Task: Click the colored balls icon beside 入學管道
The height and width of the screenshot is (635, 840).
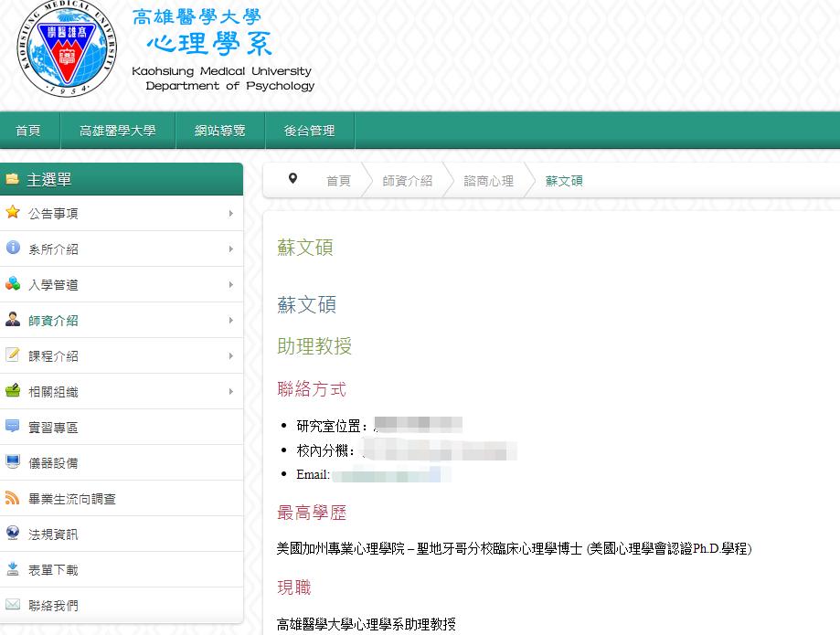Action: point(13,284)
